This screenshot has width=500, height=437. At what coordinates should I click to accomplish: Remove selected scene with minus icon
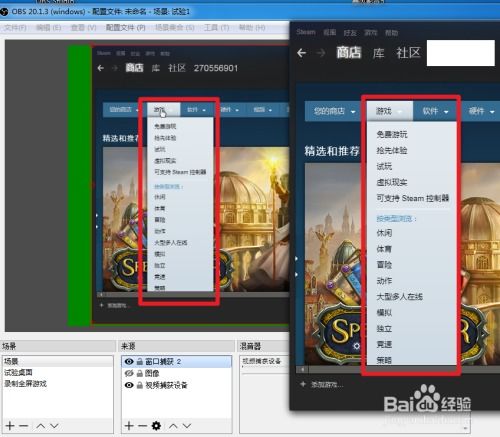click(23, 426)
